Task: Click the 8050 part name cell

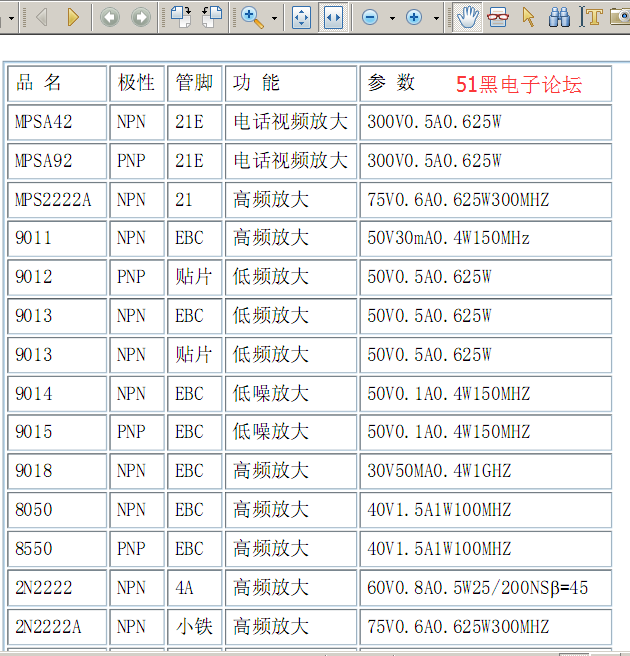Action: (57, 510)
